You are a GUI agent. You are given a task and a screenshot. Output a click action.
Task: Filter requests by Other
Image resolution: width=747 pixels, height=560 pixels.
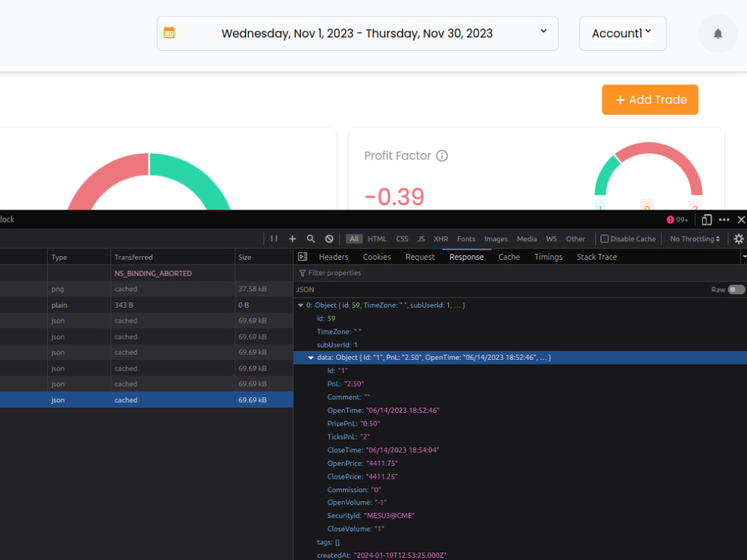coord(575,239)
